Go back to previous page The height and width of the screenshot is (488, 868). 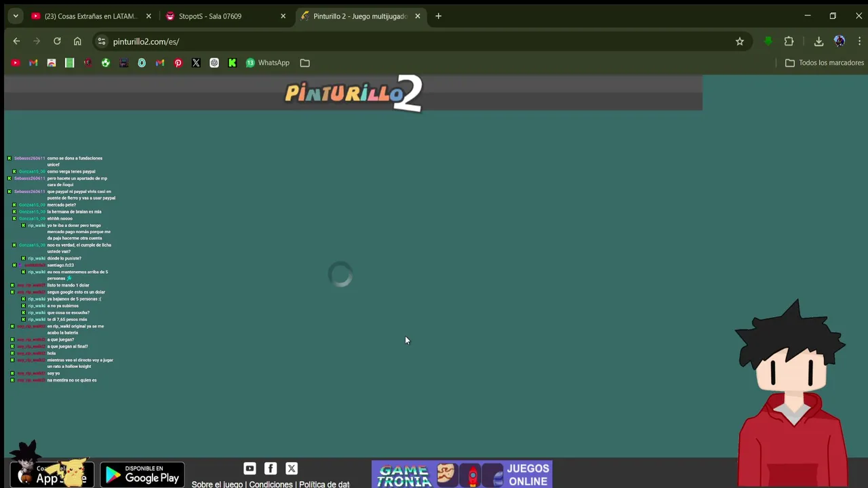click(16, 41)
